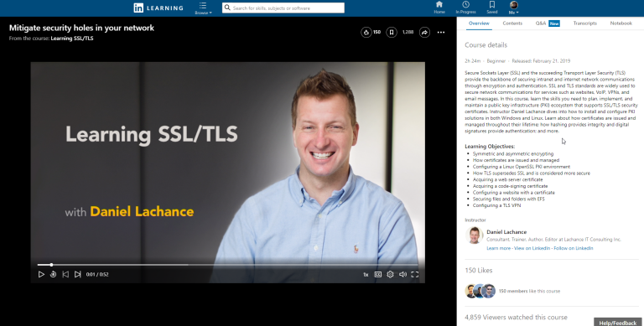Switch the video to fullscreen
Viewport: 644px width, 326px height.
coord(415,274)
